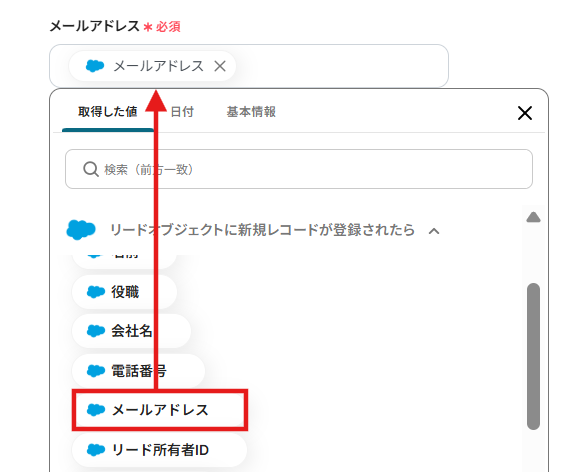Click the リードオブジェクトに新規レコードが登録されたら header
Image resolution: width=567 pixels, height=472 pixels.
pos(262,230)
